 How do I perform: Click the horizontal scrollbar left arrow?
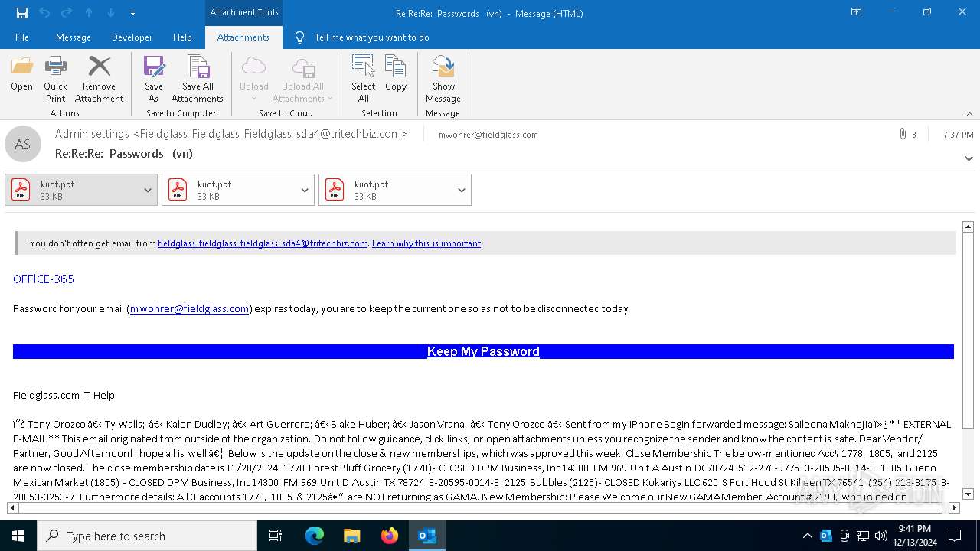pos(13,507)
